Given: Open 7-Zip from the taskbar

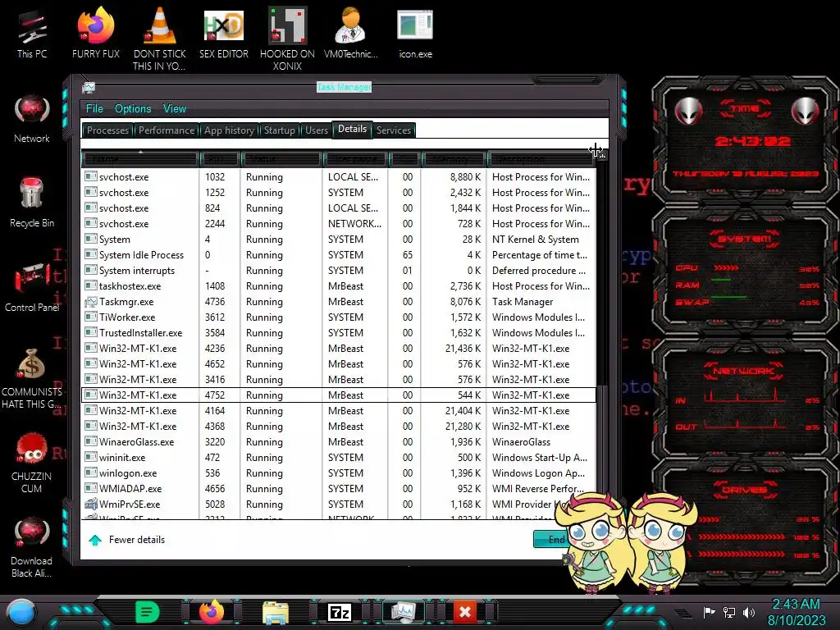Looking at the screenshot, I should (339, 612).
